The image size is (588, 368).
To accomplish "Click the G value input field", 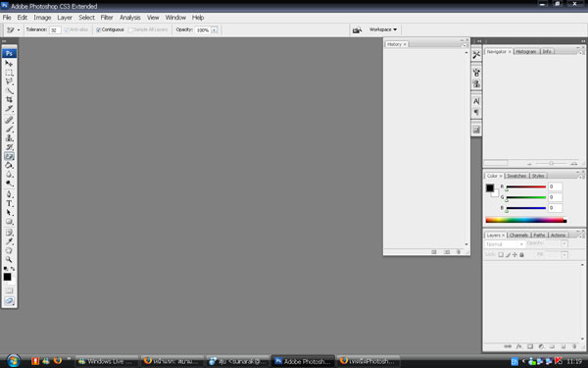I will (555, 197).
